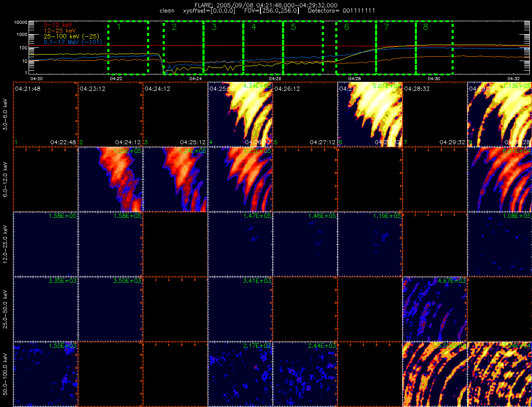Click the '6.0-12.0 keV' row label
Viewport: 532px width, 407px height.
click(x=5, y=179)
